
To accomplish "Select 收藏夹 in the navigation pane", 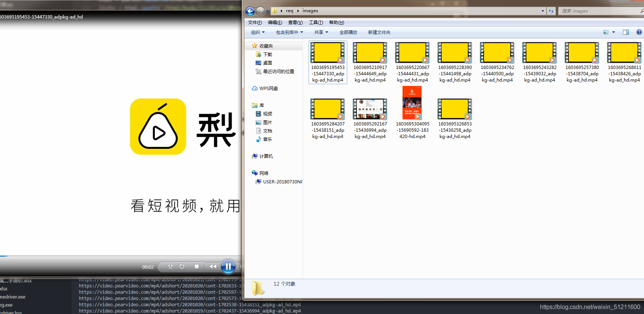I will click(x=274, y=46).
